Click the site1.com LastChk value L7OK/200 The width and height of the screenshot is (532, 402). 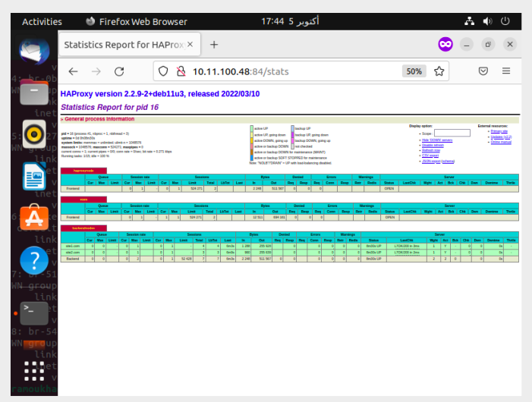coord(407,246)
